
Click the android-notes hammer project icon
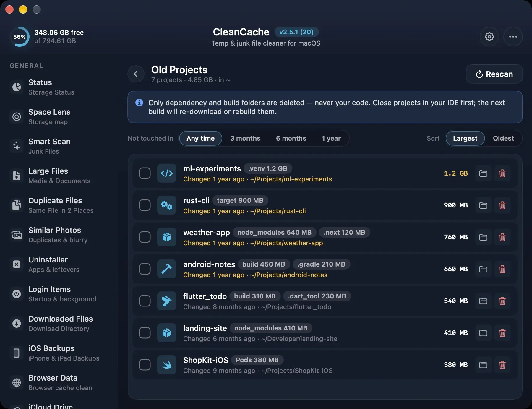[167, 269]
